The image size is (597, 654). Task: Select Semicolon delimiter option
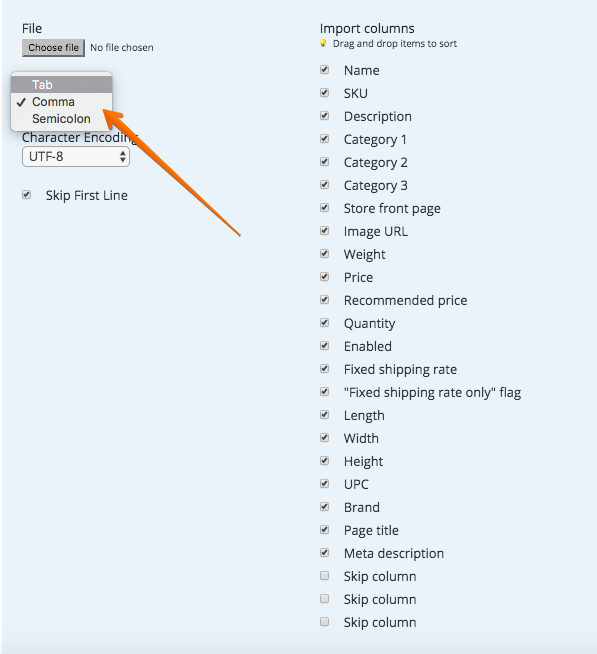tap(61, 119)
